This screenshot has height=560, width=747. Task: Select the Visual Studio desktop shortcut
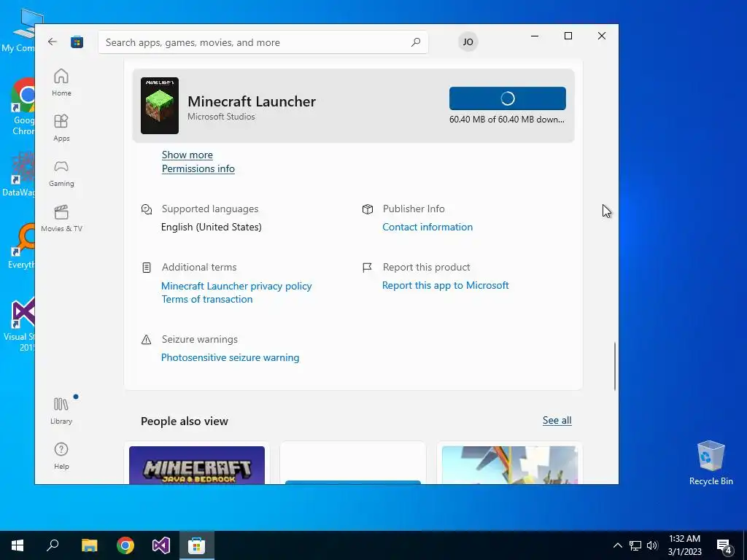19,324
